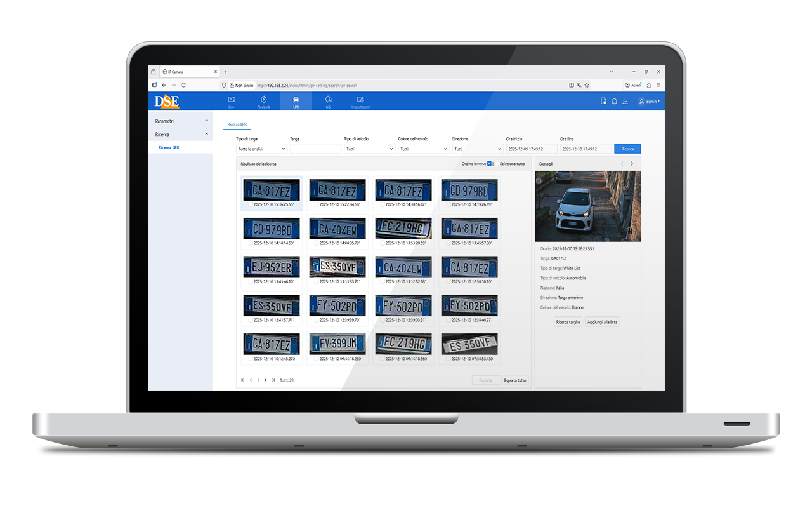
Task: Switch to the Ricerca LPR tab
Action: coord(237,124)
